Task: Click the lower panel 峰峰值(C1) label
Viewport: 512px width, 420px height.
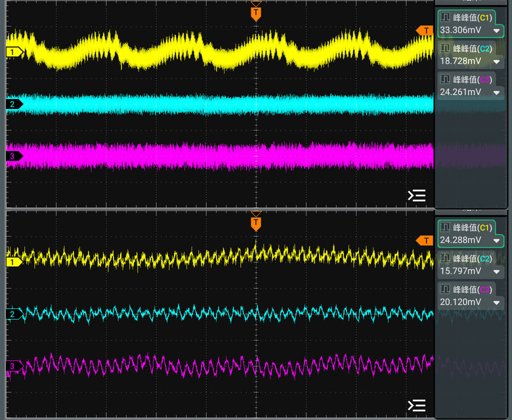Action: [x=473, y=228]
